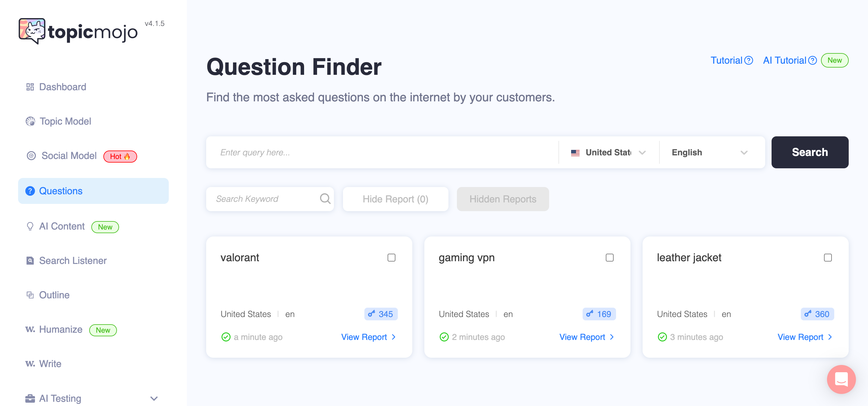Image resolution: width=868 pixels, height=406 pixels.
Task: Tick the valorant report checkbox
Action: (391, 258)
